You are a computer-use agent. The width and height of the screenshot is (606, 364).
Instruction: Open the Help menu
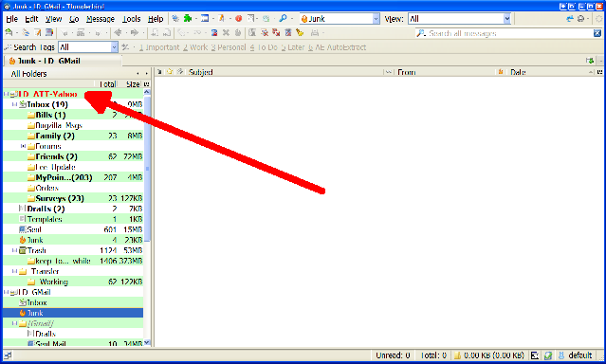(156, 19)
